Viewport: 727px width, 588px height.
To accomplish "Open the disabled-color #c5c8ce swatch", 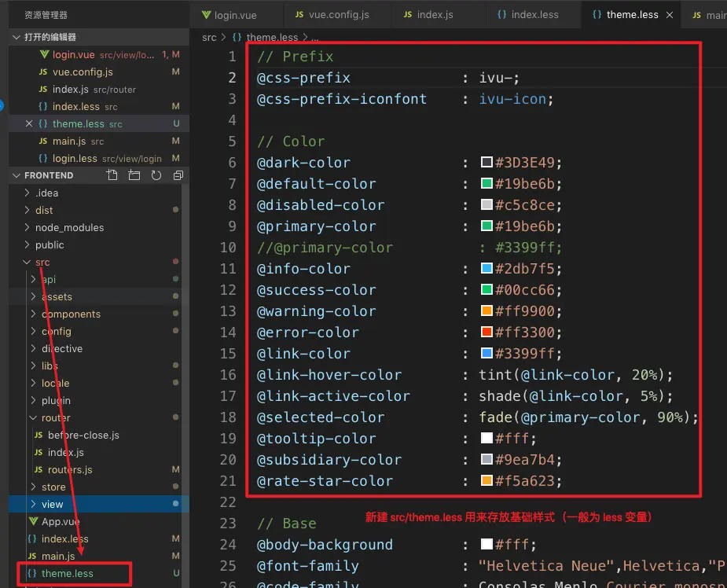I will point(487,205).
